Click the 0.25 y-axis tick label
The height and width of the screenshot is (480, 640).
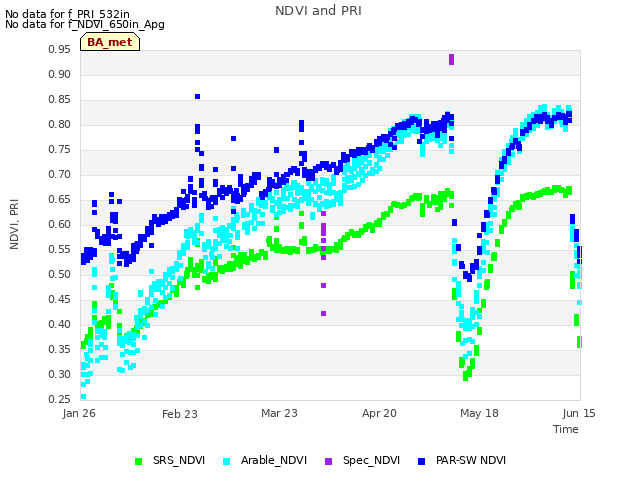pyautogui.click(x=59, y=399)
